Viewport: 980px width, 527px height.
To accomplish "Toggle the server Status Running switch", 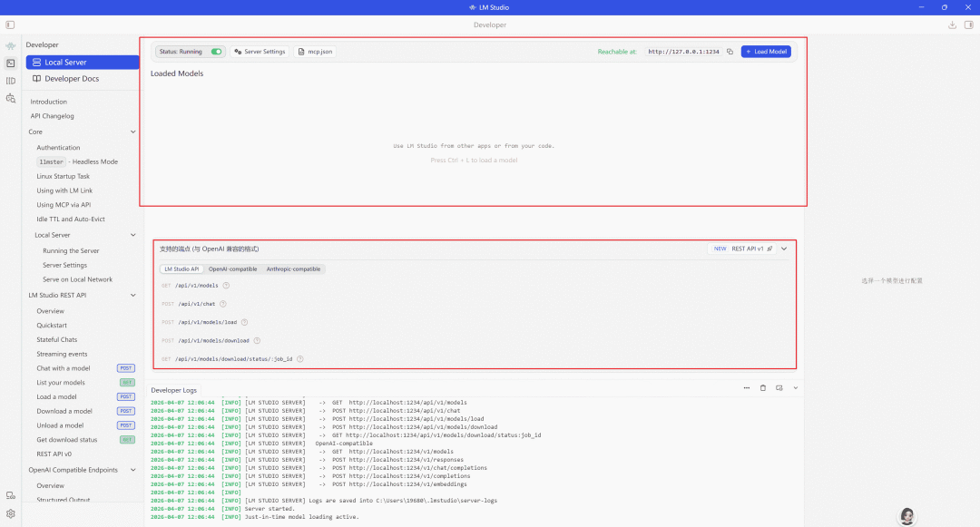I will [216, 52].
